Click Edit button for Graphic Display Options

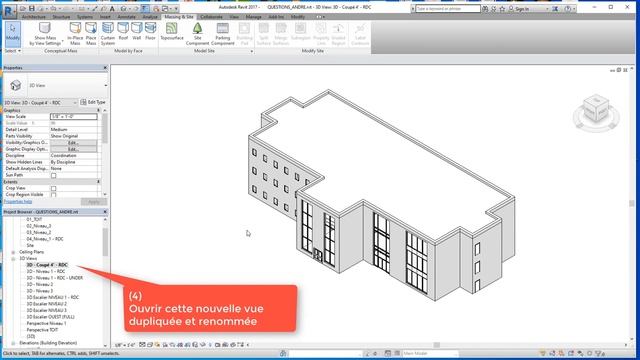[x=73, y=149]
